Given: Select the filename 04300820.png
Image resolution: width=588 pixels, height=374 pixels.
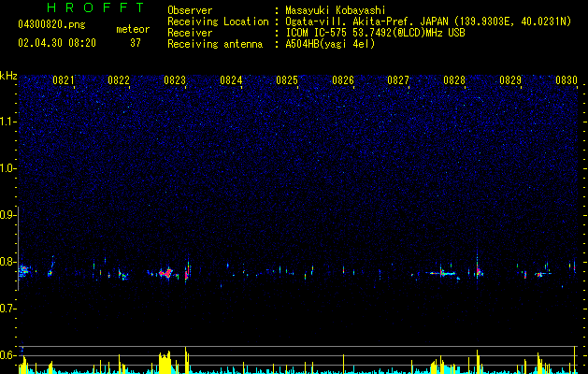Looking at the screenshot, I should [x=51, y=25].
